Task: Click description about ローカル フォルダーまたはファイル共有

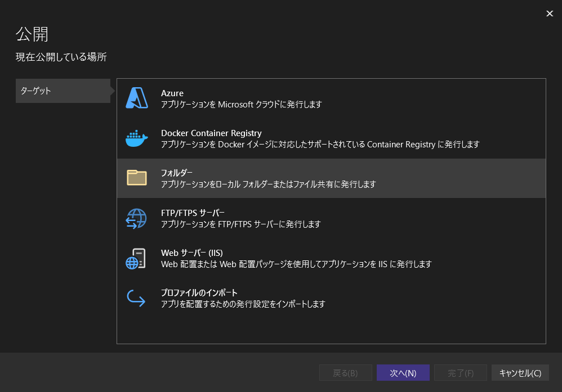Action: (x=269, y=184)
